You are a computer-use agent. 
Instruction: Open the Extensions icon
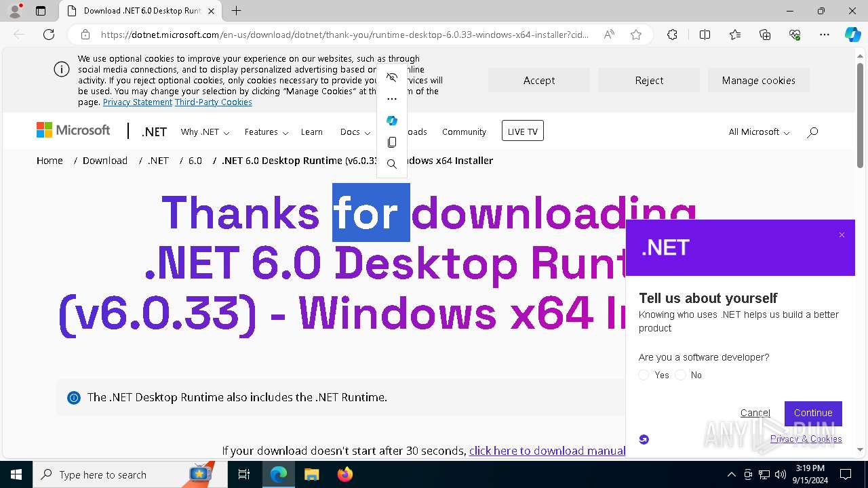[x=672, y=35]
